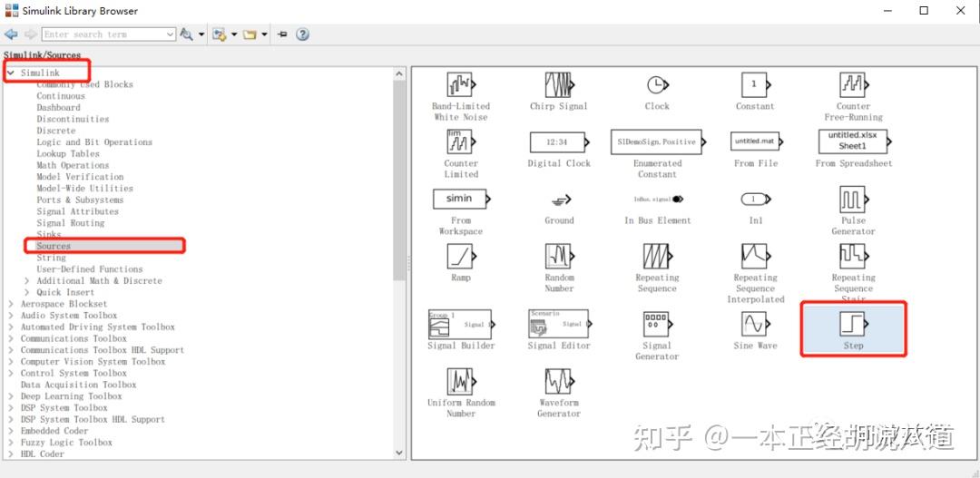Select Sources in the library tree

[x=54, y=246]
